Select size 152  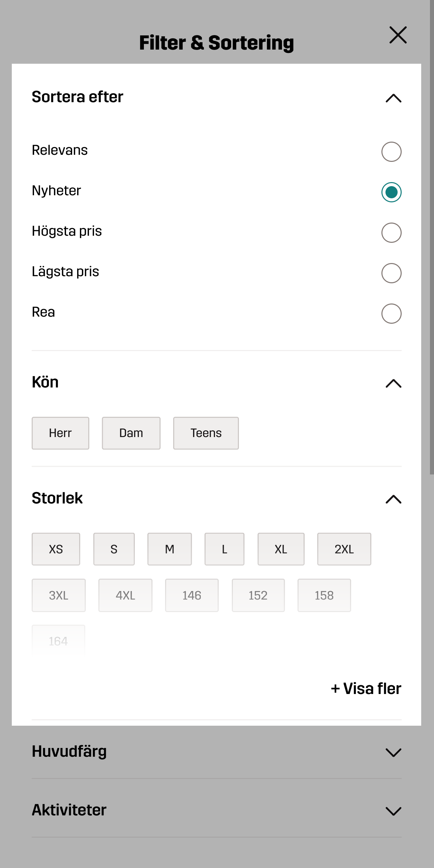pyautogui.click(x=258, y=596)
